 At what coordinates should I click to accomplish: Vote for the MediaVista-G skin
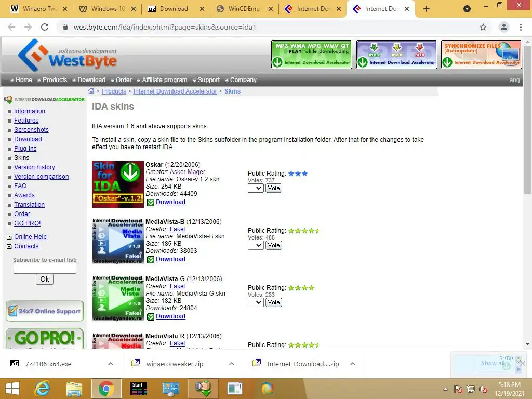point(274,302)
